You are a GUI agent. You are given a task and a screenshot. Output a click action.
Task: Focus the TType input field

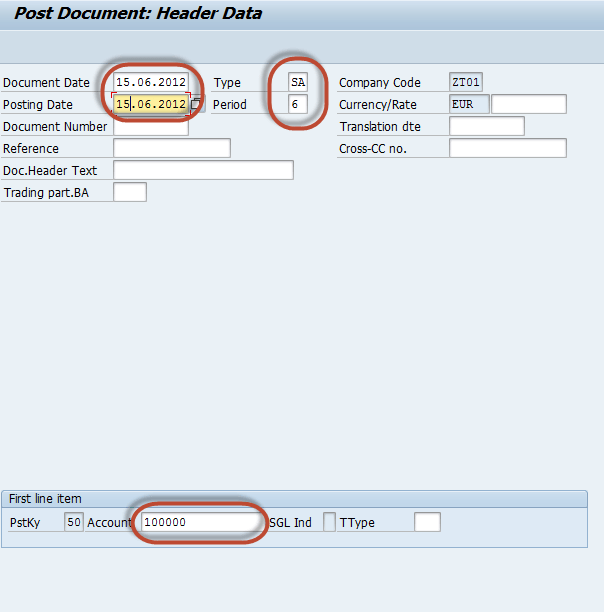[427, 522]
